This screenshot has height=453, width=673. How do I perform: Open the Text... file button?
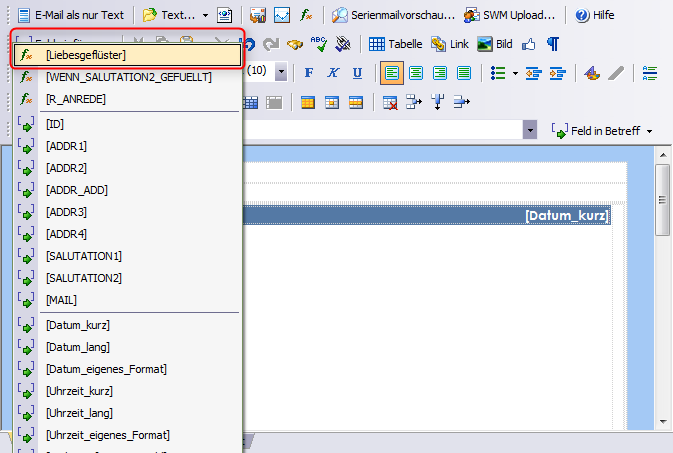[x=169, y=15]
